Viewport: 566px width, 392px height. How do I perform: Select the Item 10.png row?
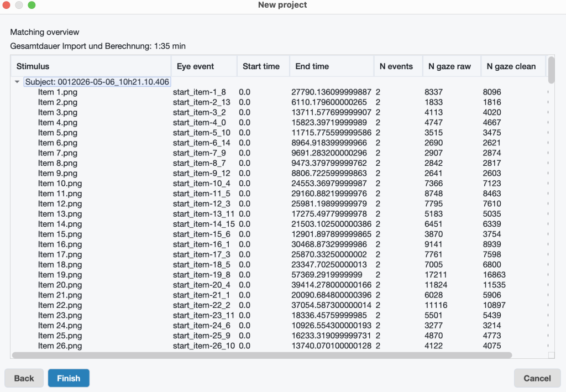tap(279, 184)
